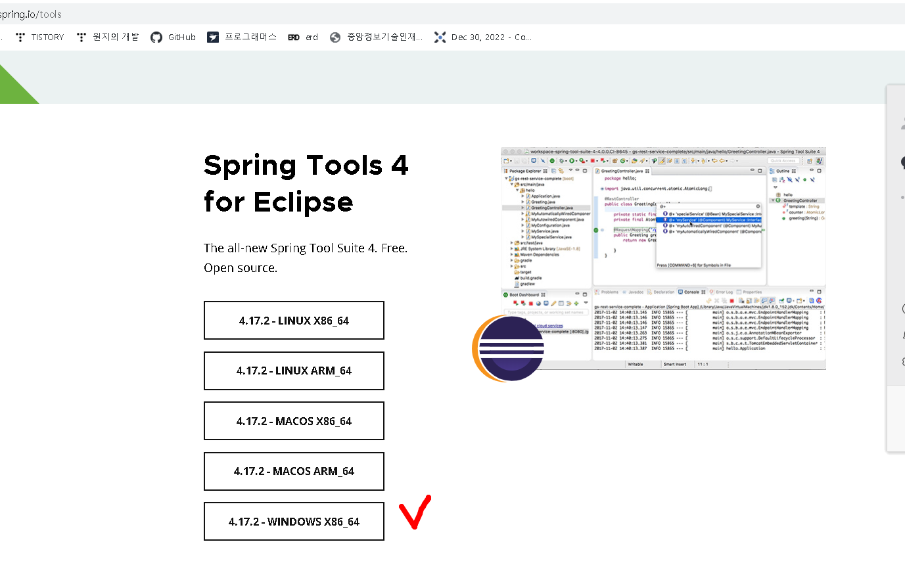Click the Dec 30, 2022 bookmark icon
This screenshot has height=588, width=905.
(x=440, y=37)
